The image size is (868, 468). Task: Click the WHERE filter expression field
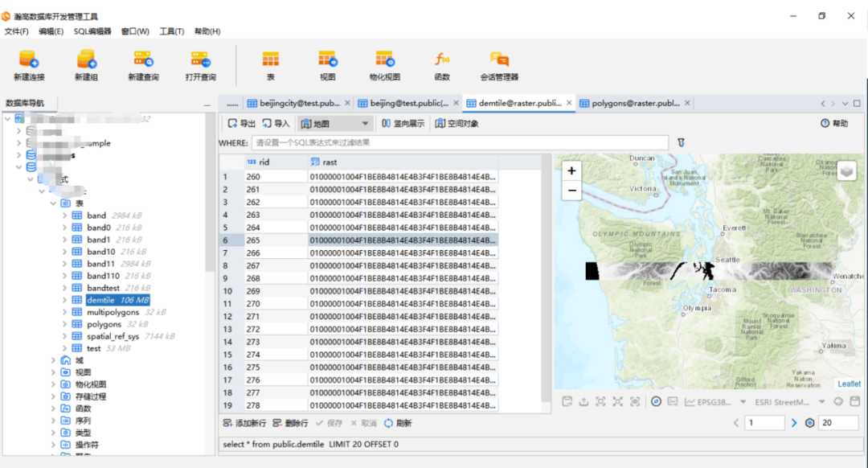[x=460, y=143]
